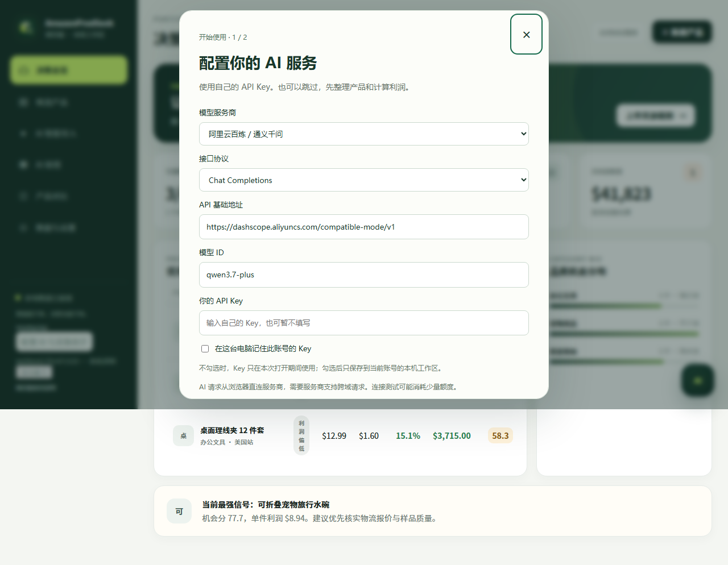Screen dimensions: 728x565
Task: Click the 不勾选时 Key storage hint text
Action: click(321, 368)
